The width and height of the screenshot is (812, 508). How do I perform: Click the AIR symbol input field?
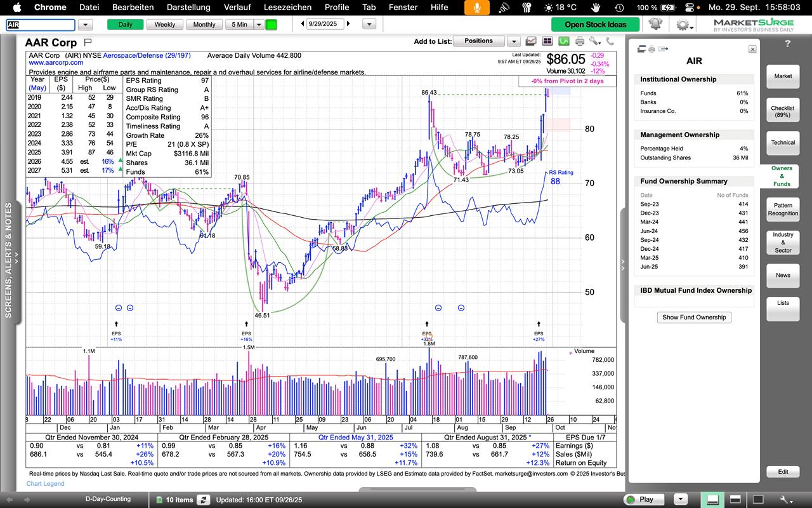(x=41, y=25)
